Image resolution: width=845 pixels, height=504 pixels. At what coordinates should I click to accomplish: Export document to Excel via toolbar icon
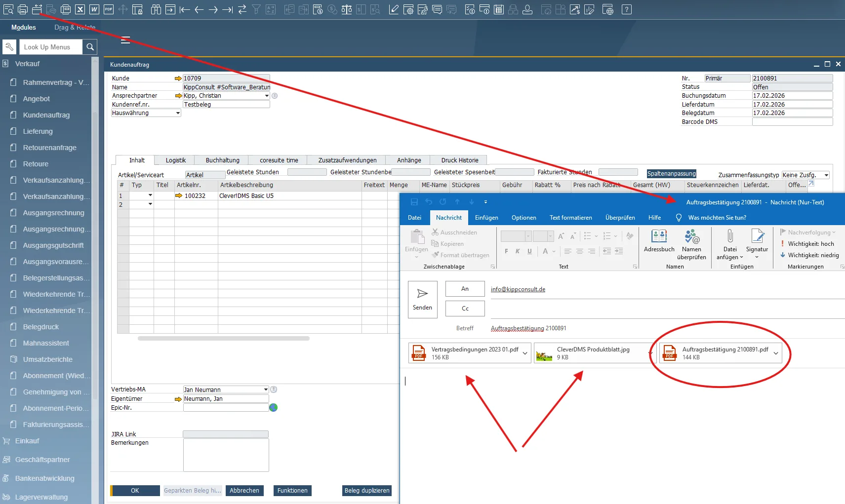(80, 9)
